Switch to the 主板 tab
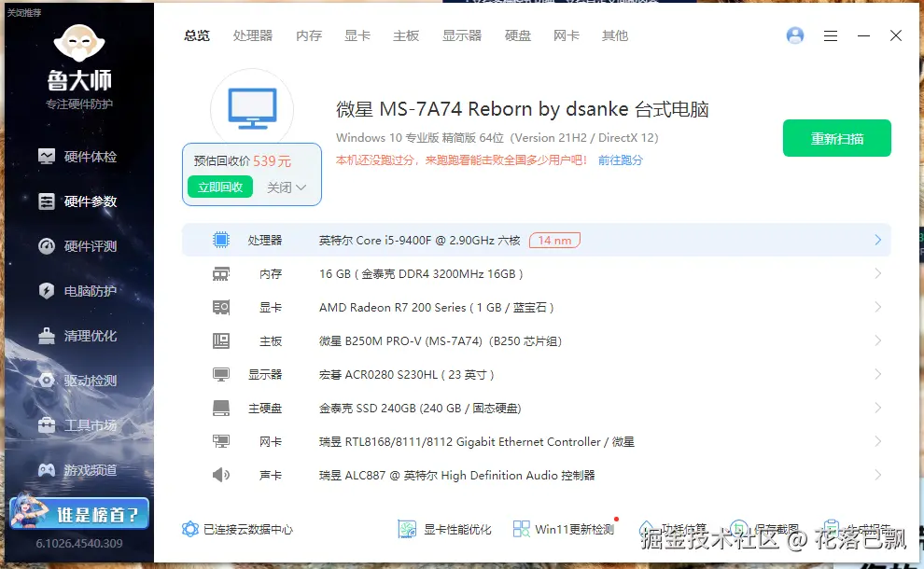The width and height of the screenshot is (924, 569). click(406, 36)
